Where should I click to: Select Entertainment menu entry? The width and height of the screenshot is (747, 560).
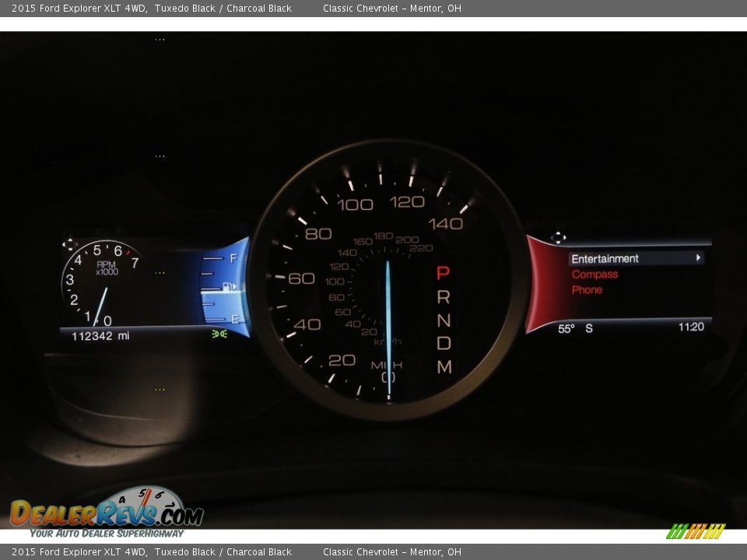coord(636,258)
